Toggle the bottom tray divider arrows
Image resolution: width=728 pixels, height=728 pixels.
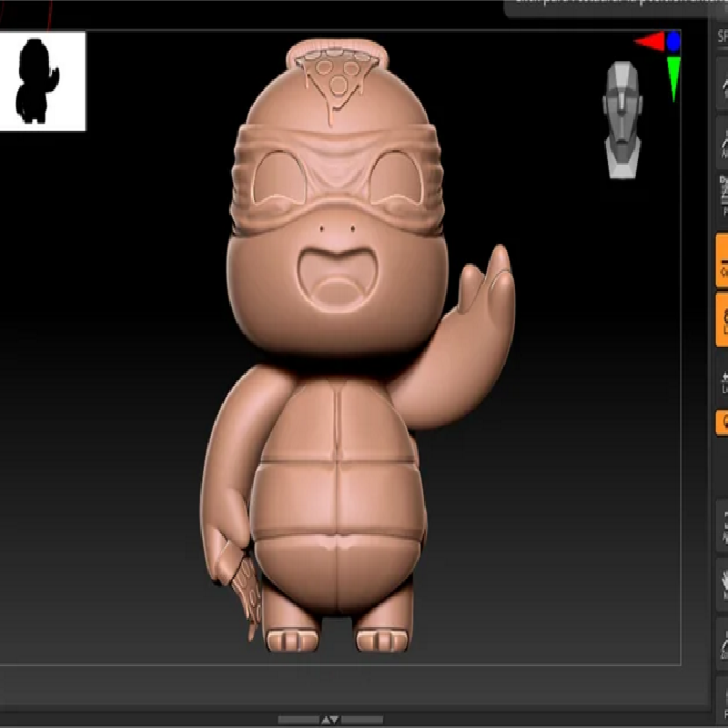330,720
